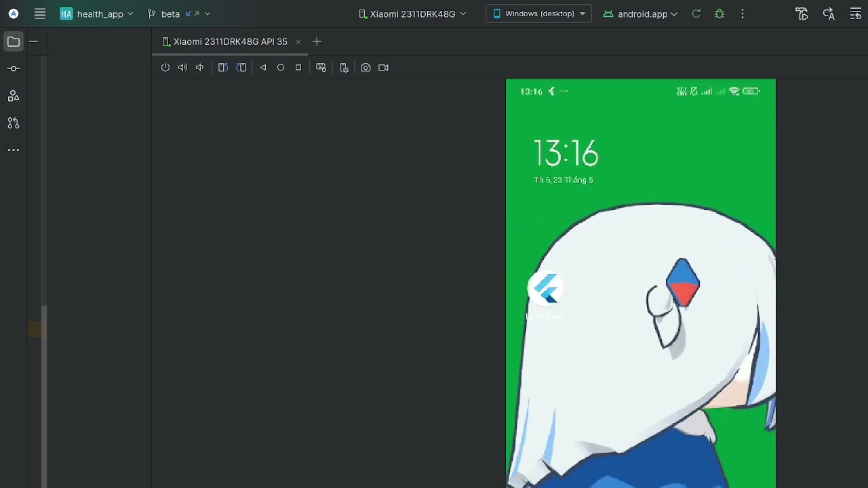The height and width of the screenshot is (488, 868).
Task: Rotate device left
Action: point(222,67)
